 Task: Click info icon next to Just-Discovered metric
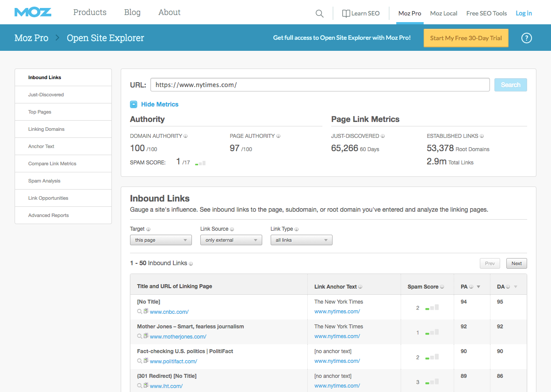coord(383,136)
